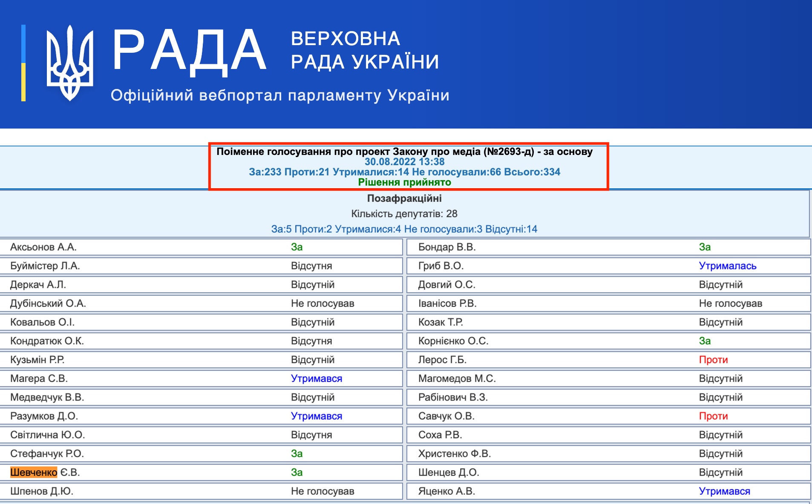Viewport: 812px width, 504px height.
Task: Click the 'За' vote of Бондар В.В.
Action: pyautogui.click(x=705, y=247)
